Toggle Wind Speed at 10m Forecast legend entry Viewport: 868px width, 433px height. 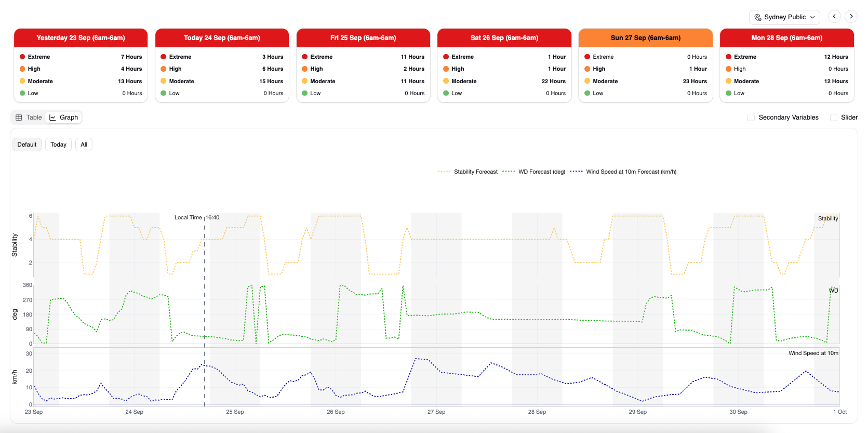tap(623, 172)
